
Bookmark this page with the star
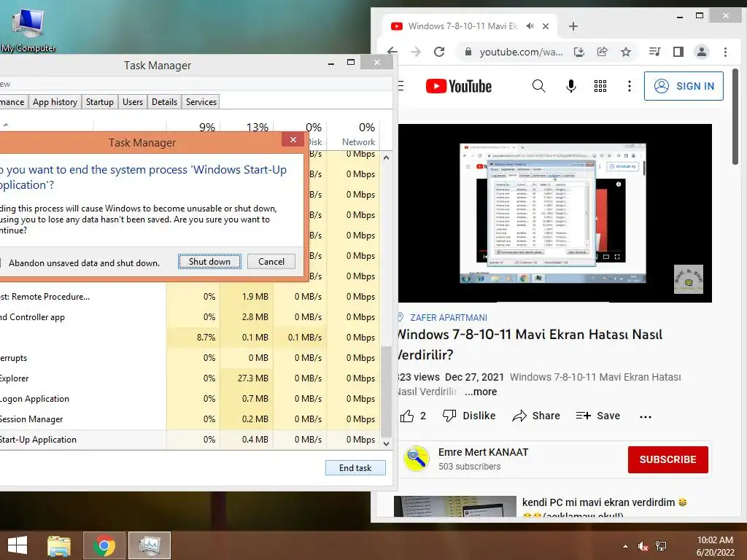[x=625, y=52]
